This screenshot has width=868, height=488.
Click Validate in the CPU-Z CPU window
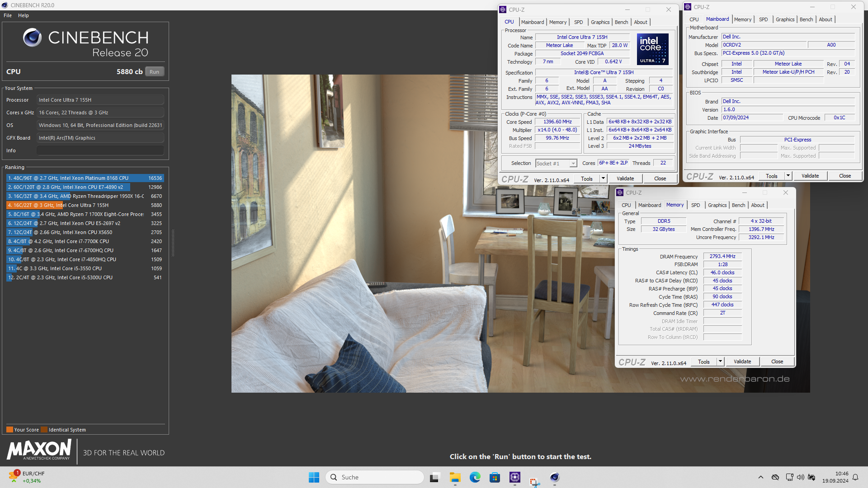pos(625,178)
